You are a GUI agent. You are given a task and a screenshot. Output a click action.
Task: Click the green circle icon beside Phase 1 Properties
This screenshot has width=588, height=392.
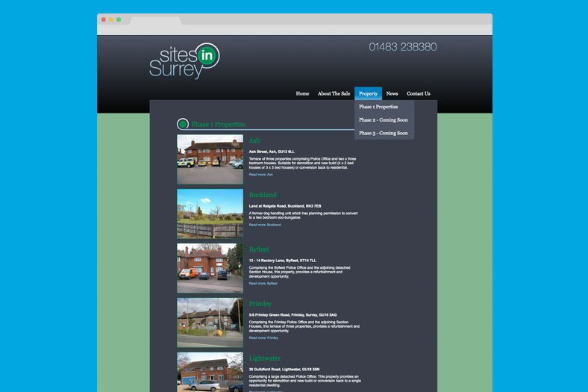tap(182, 124)
